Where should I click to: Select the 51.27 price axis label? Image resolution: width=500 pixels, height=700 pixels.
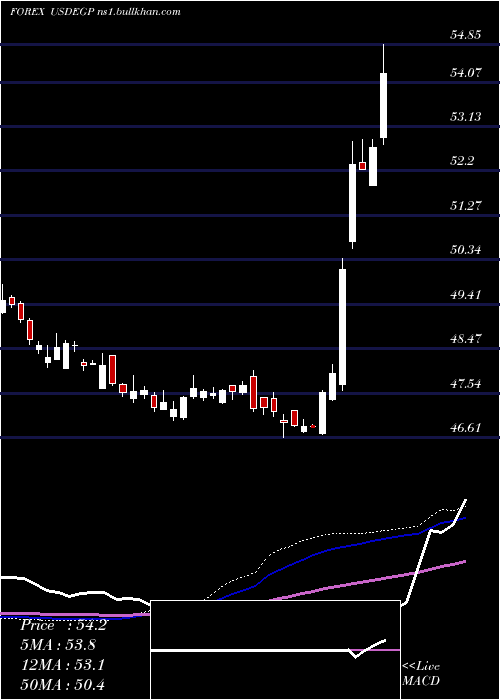(x=466, y=205)
